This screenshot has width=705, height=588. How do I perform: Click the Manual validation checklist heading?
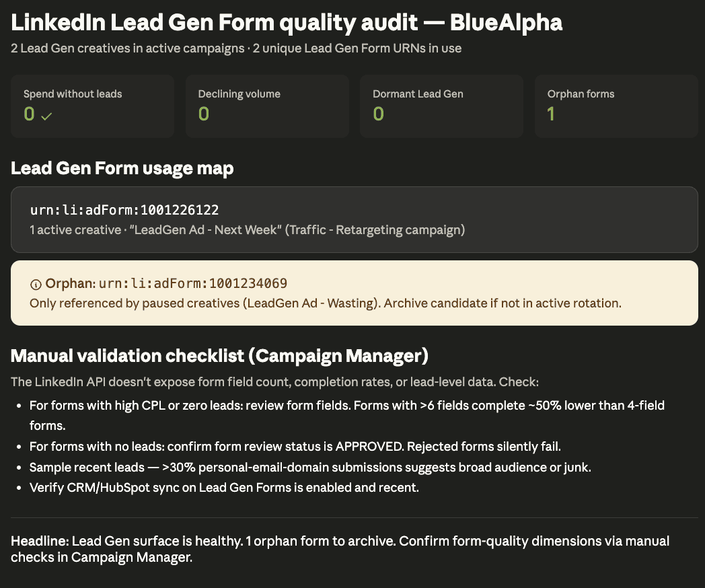click(219, 356)
